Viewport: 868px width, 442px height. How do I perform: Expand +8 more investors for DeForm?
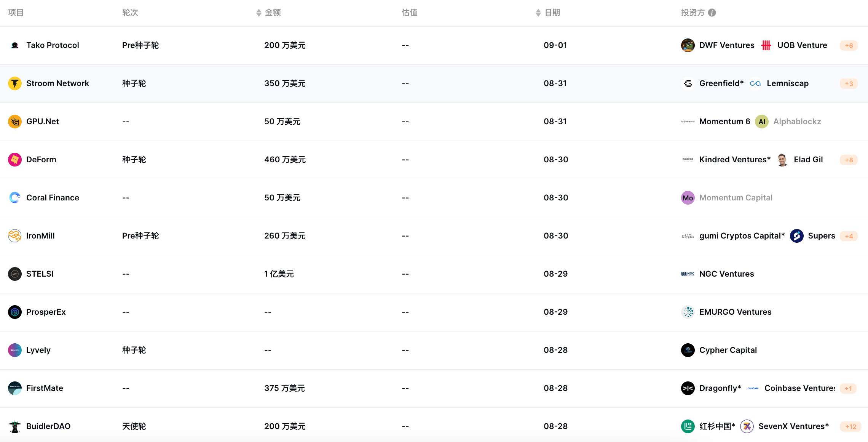pos(849,160)
